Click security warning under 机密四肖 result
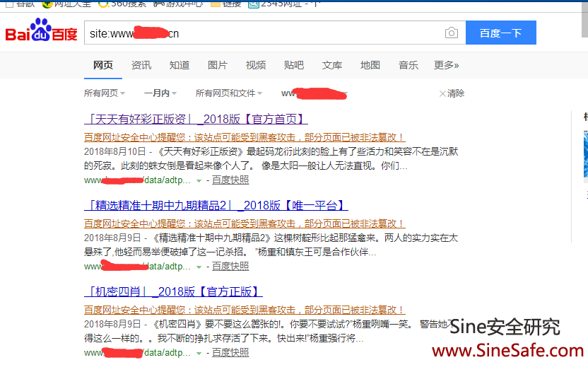Screen dimensions: 588x372 [245, 310]
